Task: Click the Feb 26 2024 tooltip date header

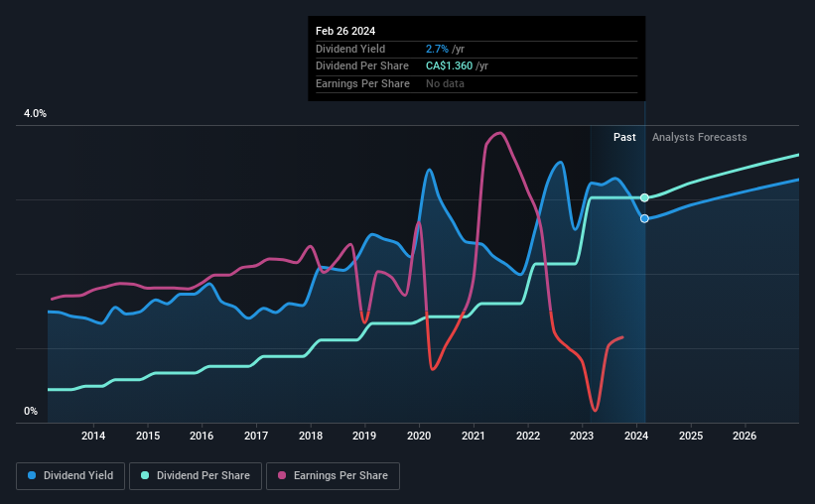Action: click(345, 31)
